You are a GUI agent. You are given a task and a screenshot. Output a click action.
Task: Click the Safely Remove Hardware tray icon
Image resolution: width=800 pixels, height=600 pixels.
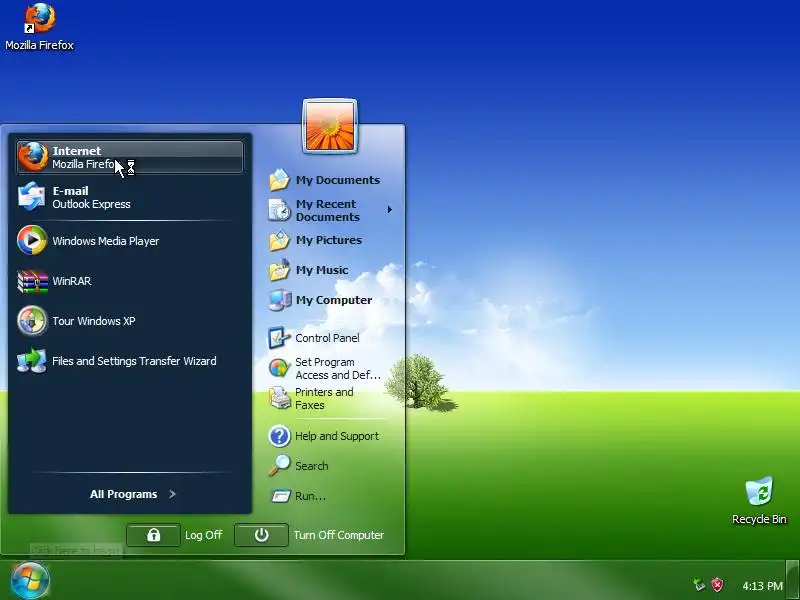[x=698, y=585]
